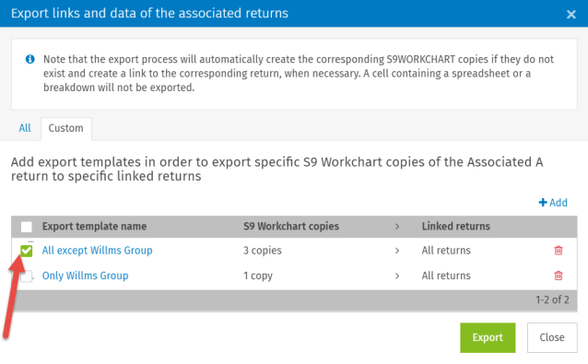Image resolution: width=588 pixels, height=364 pixels.
Task: Delete the All except Willms Group template
Action: [558, 250]
